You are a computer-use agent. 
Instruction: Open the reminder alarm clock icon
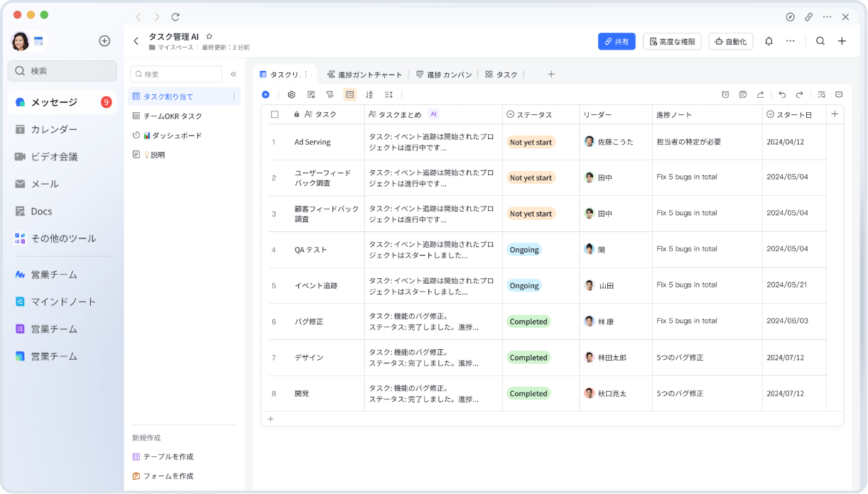pos(725,94)
